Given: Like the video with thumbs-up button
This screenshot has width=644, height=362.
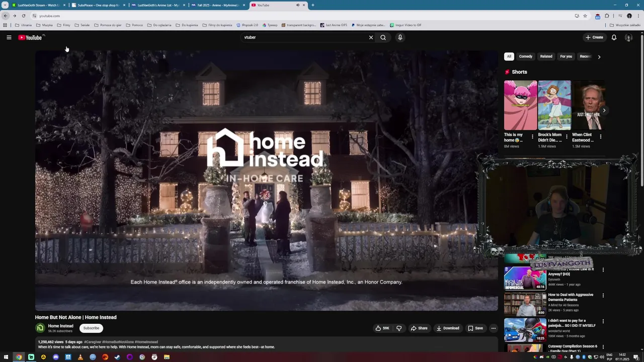Looking at the screenshot, I should [382, 328].
